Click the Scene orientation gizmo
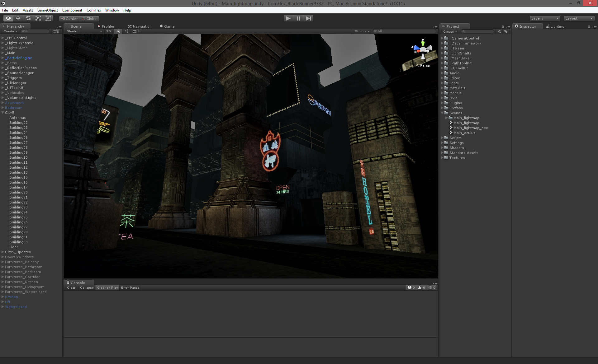The width and height of the screenshot is (598, 364). tap(423, 49)
